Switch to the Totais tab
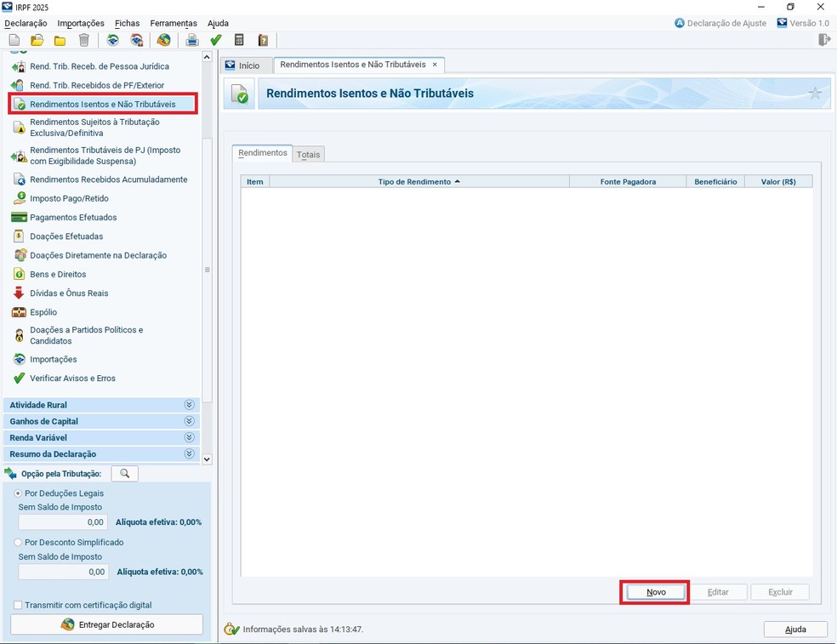 point(308,155)
